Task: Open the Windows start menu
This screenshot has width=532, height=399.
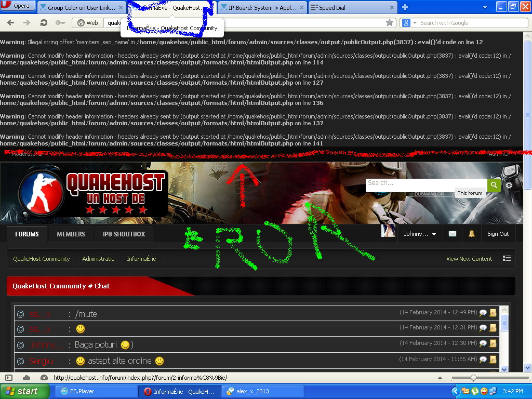Action: 25,392
